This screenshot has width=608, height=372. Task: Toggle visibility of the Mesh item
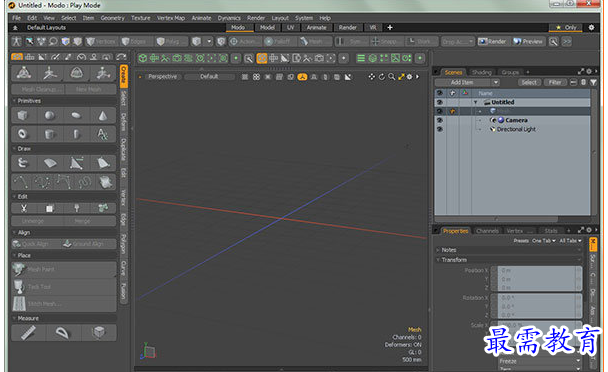click(x=439, y=111)
